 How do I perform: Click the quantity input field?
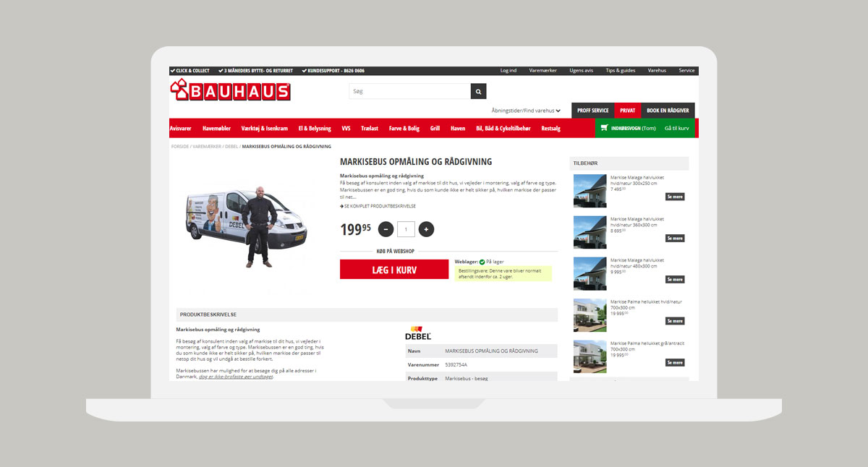pos(406,229)
